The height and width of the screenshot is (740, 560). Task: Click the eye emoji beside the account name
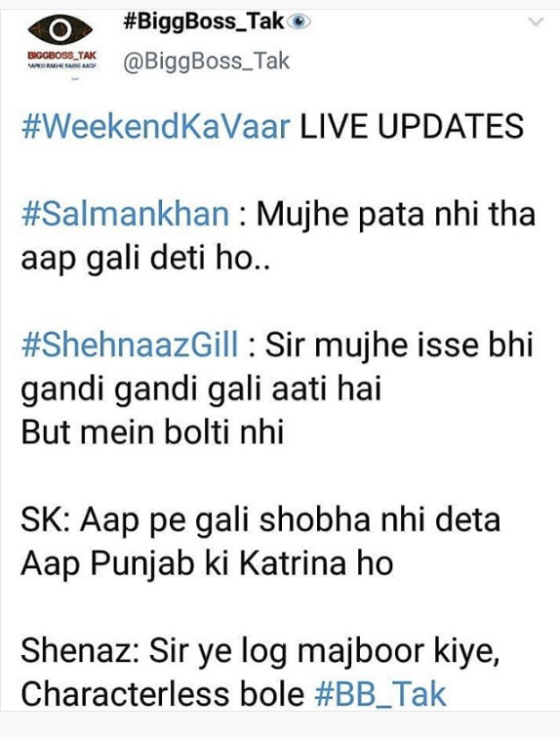(x=299, y=21)
